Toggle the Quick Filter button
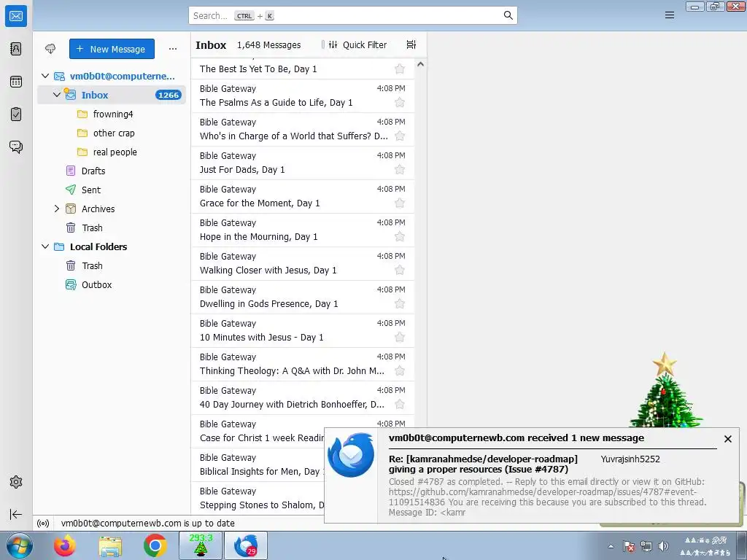747x560 pixels. (x=357, y=44)
